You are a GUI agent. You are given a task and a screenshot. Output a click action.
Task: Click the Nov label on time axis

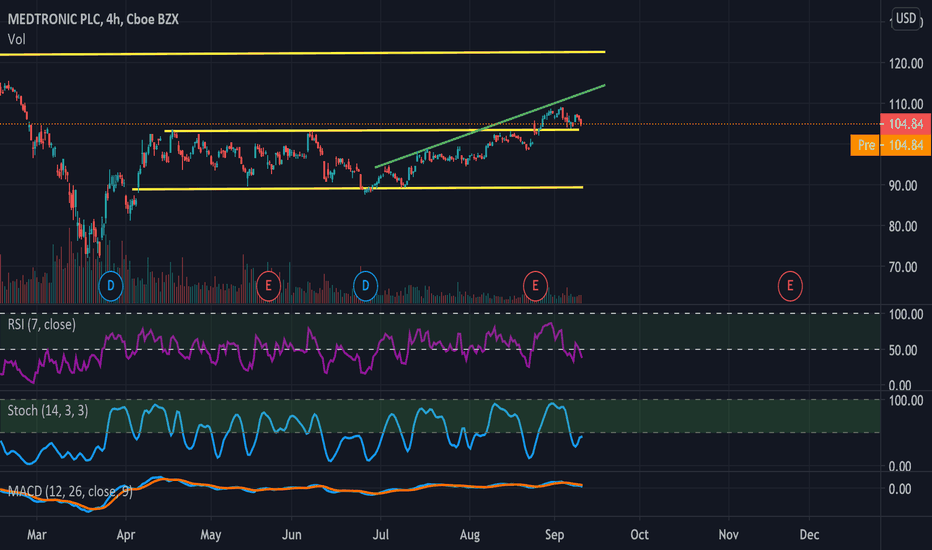[x=728, y=535]
